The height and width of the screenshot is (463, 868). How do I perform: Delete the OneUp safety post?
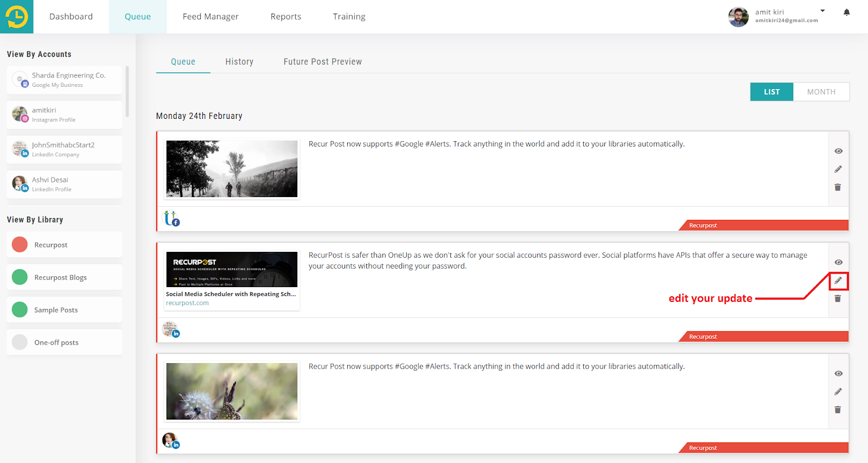click(838, 299)
